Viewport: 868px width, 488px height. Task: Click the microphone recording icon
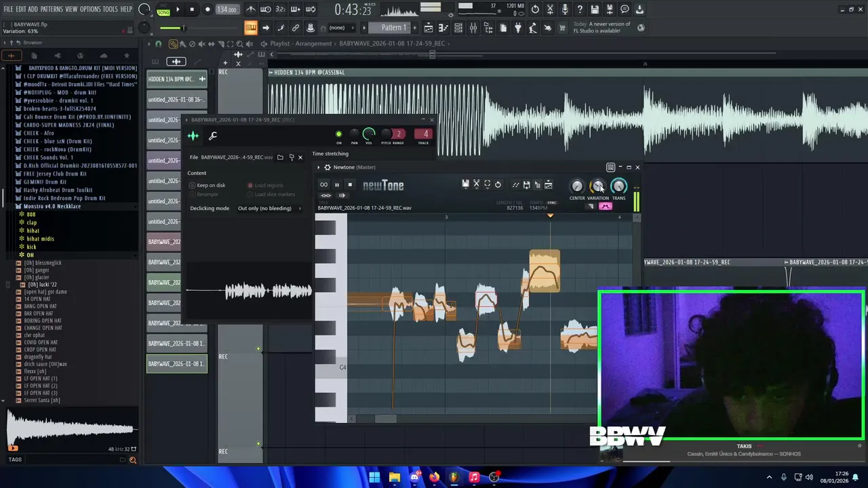coord(565,9)
